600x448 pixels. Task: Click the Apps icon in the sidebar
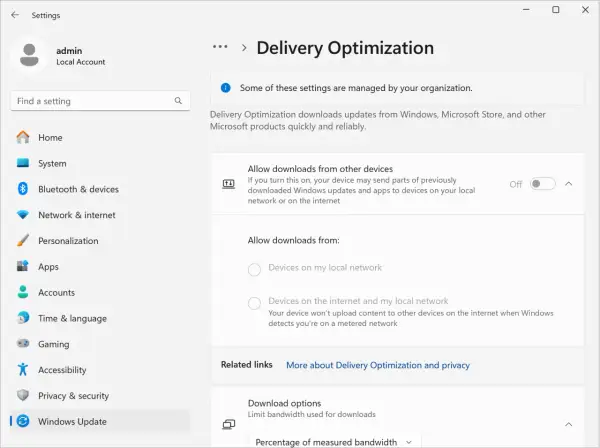click(x=23, y=266)
